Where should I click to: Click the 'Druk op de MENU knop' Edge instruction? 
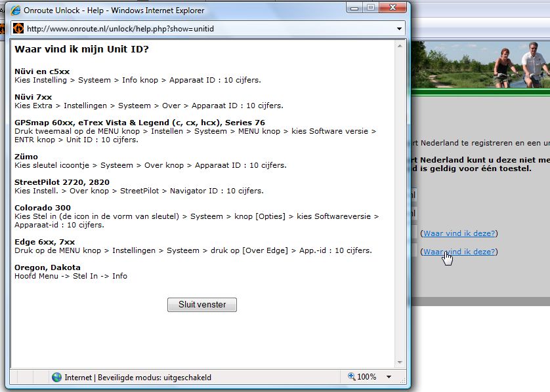(193, 251)
